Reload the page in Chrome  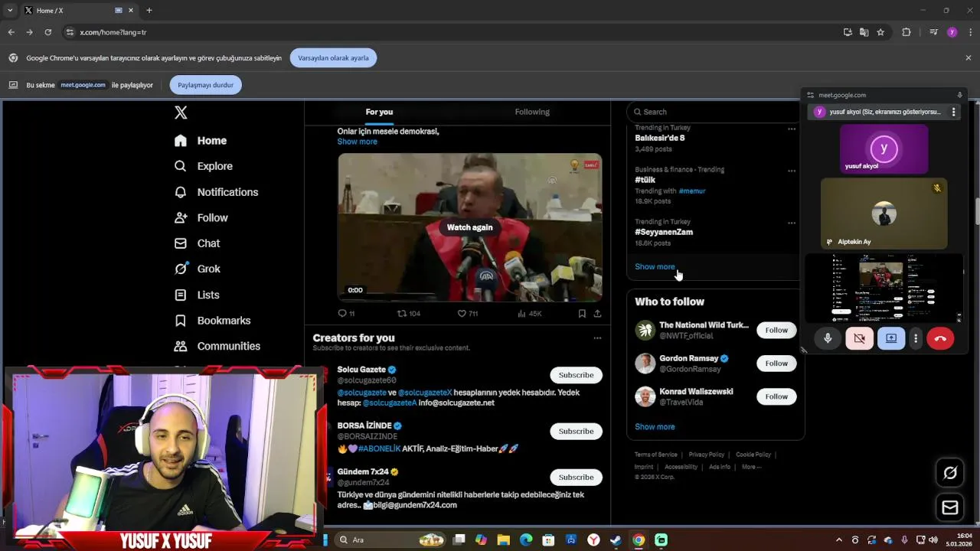[x=47, y=32]
